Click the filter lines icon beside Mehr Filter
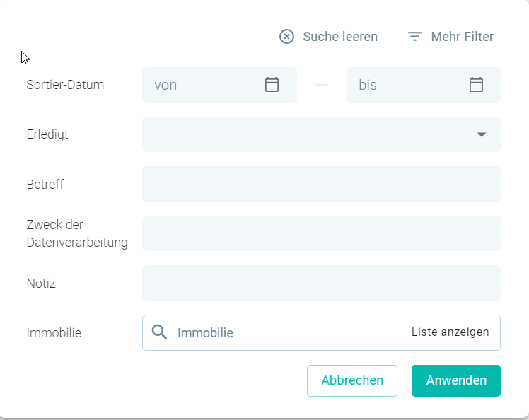 (x=414, y=37)
